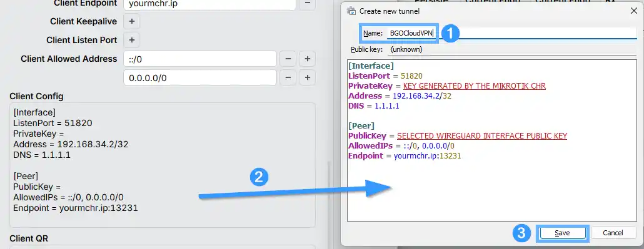Click ListenPort = 51820 in Client Config box
Screen dimensions: 644x249
coord(53,123)
